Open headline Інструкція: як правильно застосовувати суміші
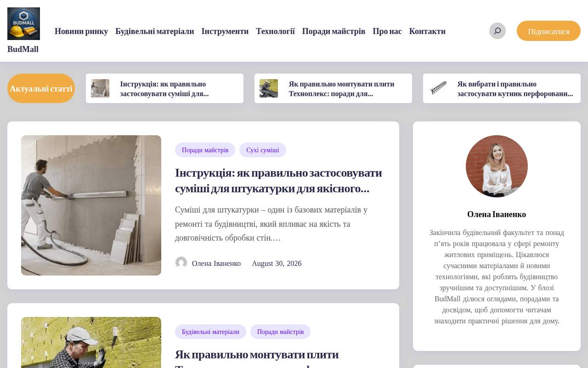Image resolution: width=588 pixels, height=368 pixels. click(278, 180)
